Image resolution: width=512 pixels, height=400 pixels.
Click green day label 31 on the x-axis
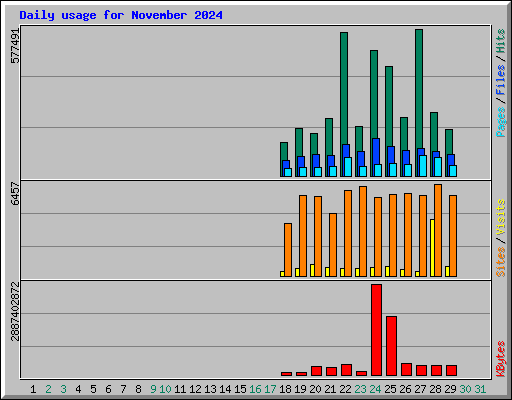[x=480, y=389]
